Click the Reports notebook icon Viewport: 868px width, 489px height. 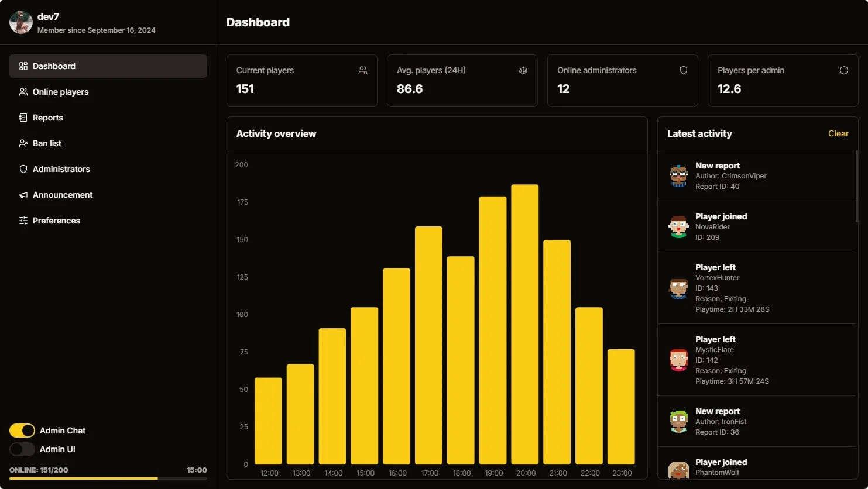click(23, 118)
